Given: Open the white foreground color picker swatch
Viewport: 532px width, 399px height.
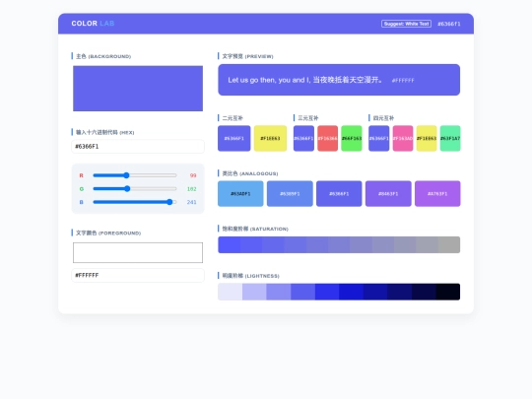Looking at the screenshot, I should (x=138, y=252).
